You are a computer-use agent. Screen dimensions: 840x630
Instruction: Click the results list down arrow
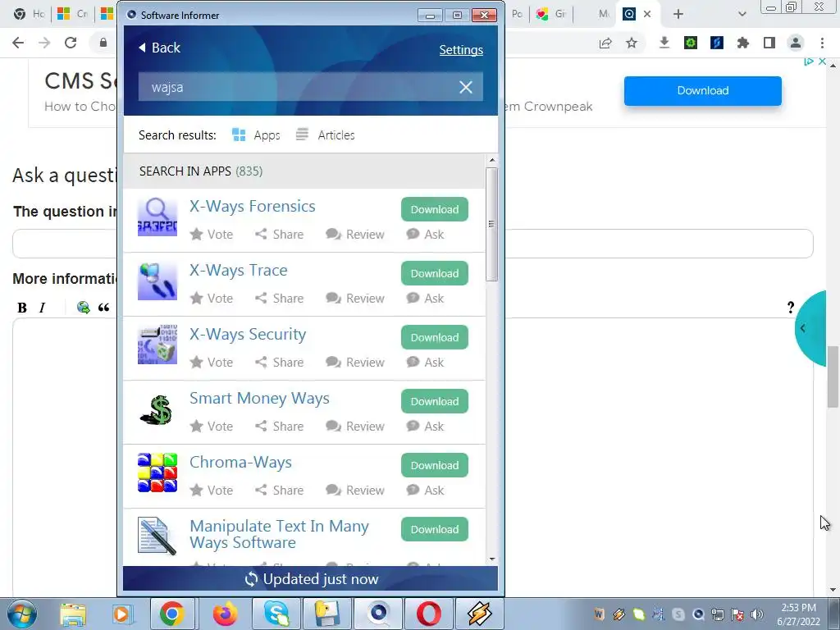492,559
